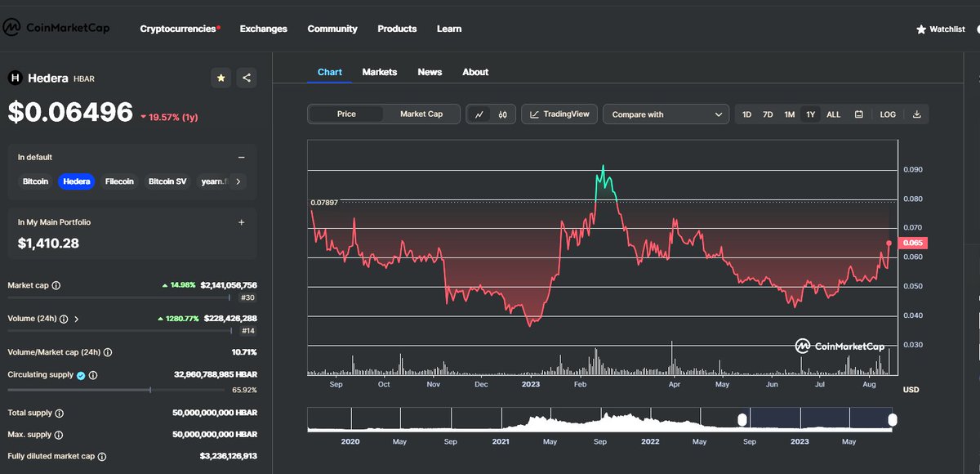Open Learn menu
Image resolution: width=980 pixels, height=474 pixels.
[x=449, y=29]
